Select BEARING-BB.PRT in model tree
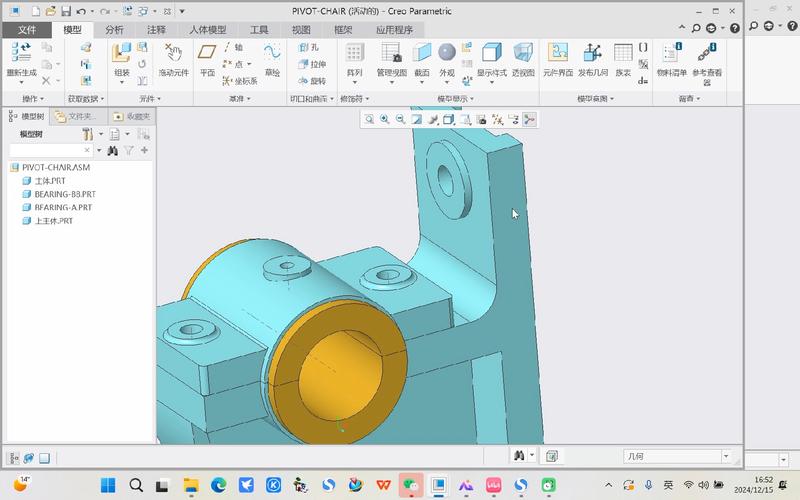 [x=65, y=194]
